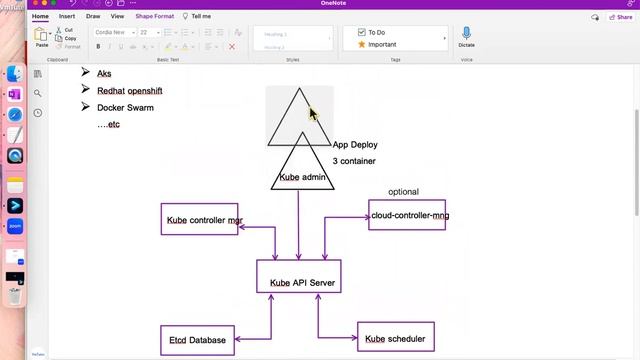The height and width of the screenshot is (360, 640).
Task: Toggle subscript formatting
Action: (x=145, y=47)
